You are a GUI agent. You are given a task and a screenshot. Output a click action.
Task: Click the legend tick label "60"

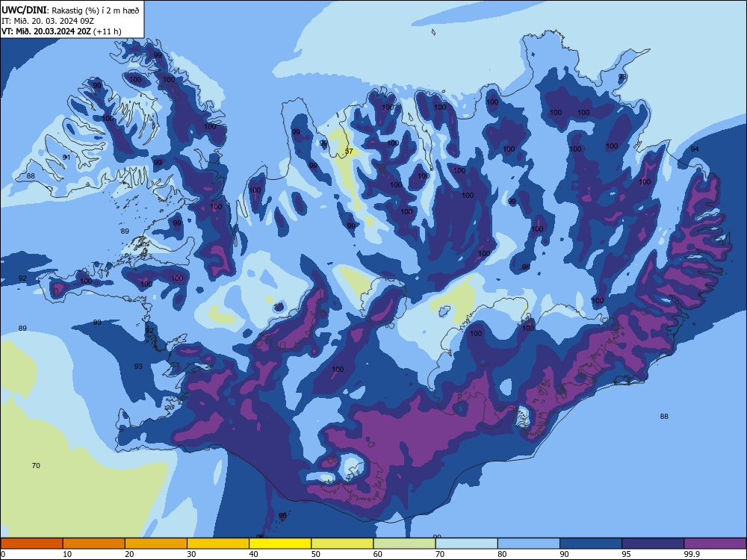377,554
